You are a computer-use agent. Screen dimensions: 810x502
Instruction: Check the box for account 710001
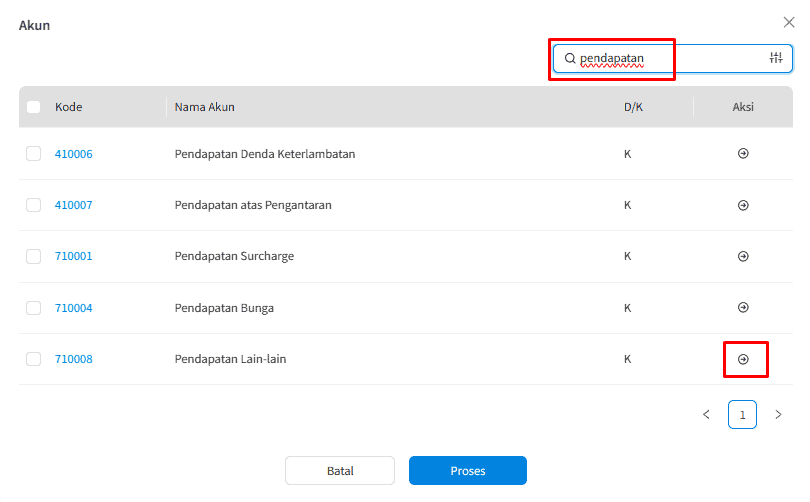(x=34, y=256)
